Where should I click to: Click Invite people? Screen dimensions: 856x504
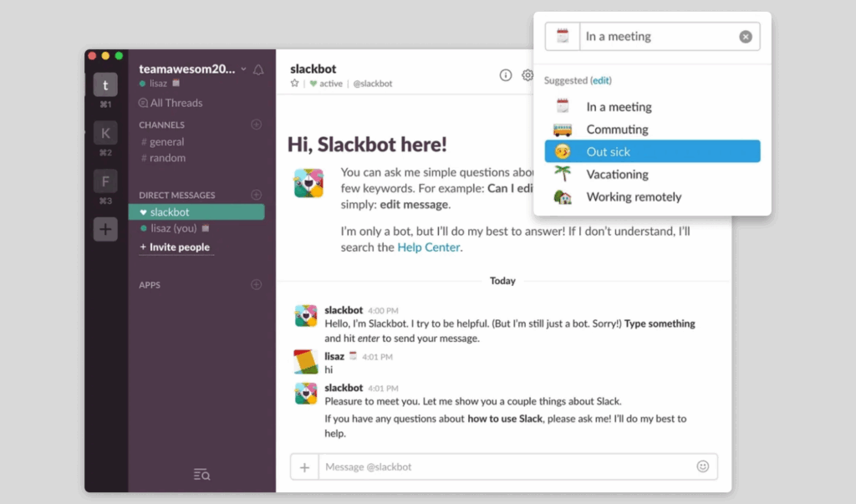179,247
